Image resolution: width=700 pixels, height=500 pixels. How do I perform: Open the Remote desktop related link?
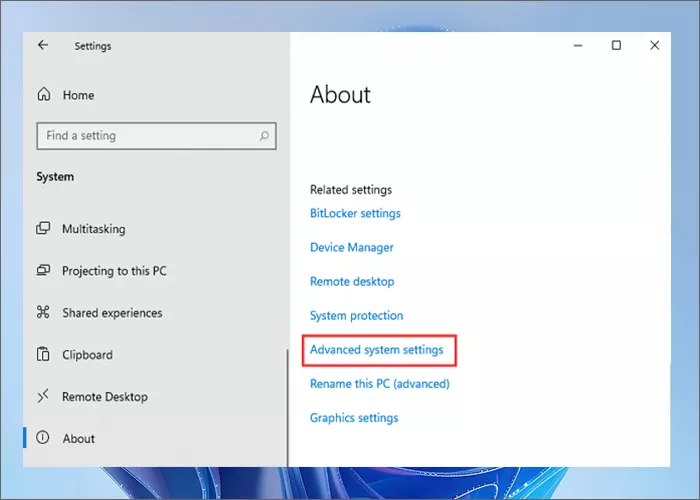tap(352, 282)
